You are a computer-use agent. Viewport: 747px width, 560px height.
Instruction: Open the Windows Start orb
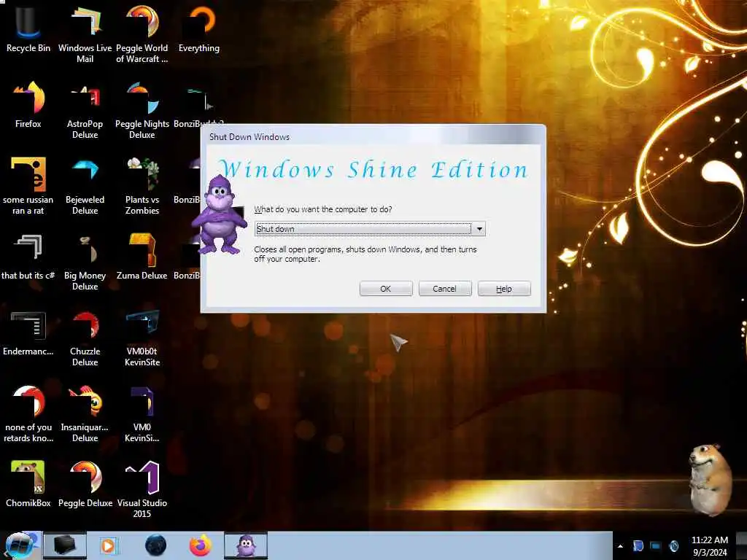coord(20,545)
